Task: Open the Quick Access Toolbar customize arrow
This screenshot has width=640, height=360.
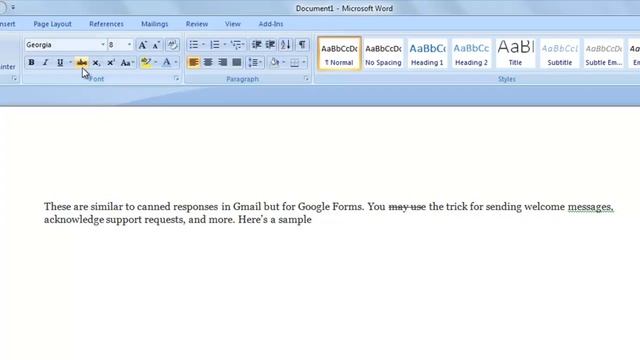Action: pyautogui.click(x=13, y=7)
